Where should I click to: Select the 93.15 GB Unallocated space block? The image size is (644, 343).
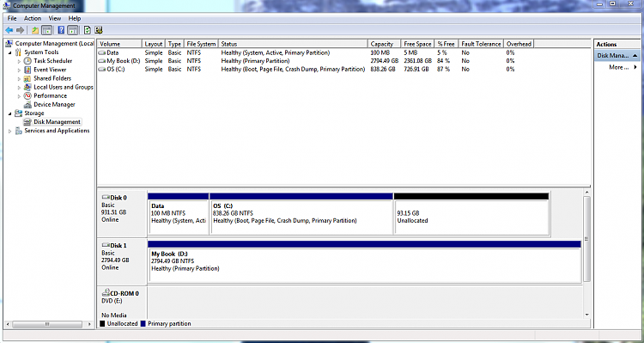click(471, 214)
